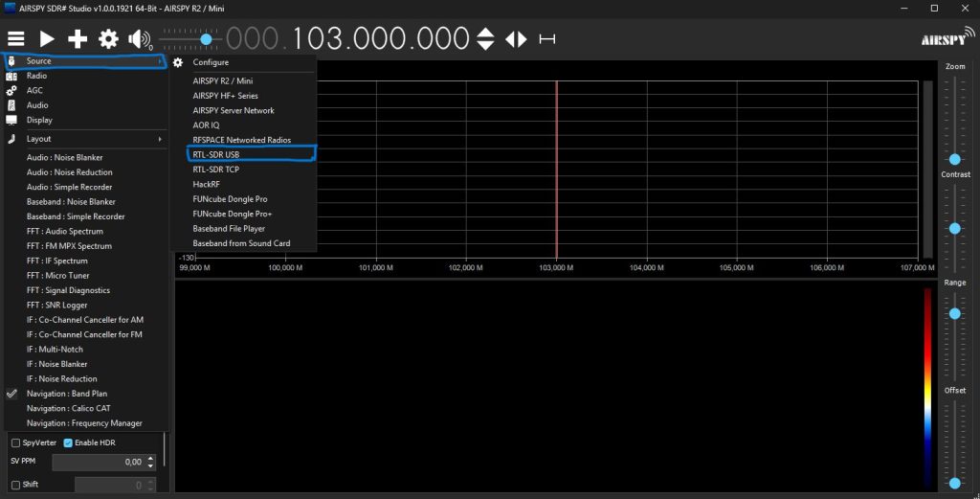Click the bandwidth span icon
This screenshot has width=980, height=499.
[547, 38]
